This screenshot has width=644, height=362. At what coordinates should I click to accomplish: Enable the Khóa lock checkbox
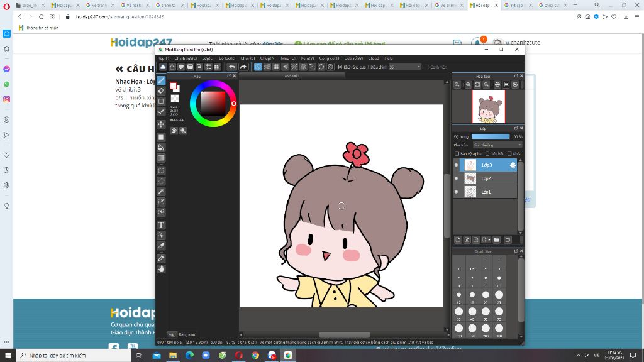point(509,153)
